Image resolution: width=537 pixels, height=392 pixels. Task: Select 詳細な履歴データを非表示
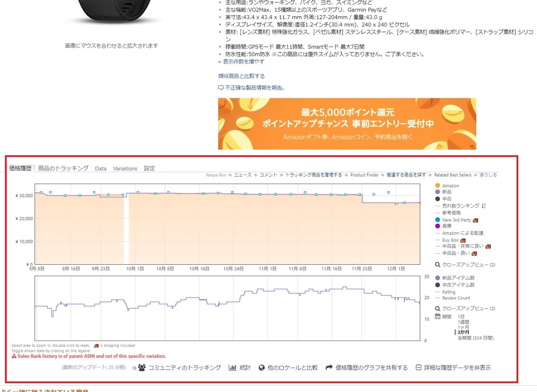(457, 367)
